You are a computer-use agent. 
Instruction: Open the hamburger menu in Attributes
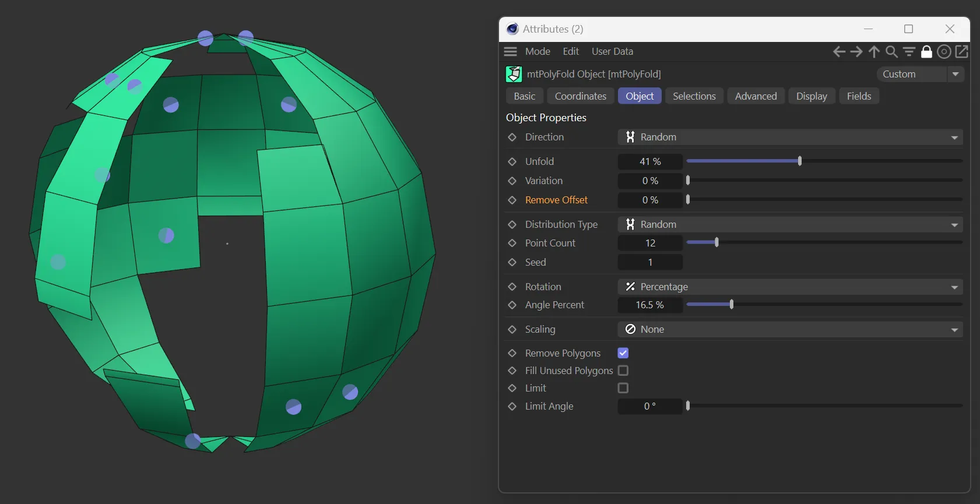pyautogui.click(x=511, y=51)
